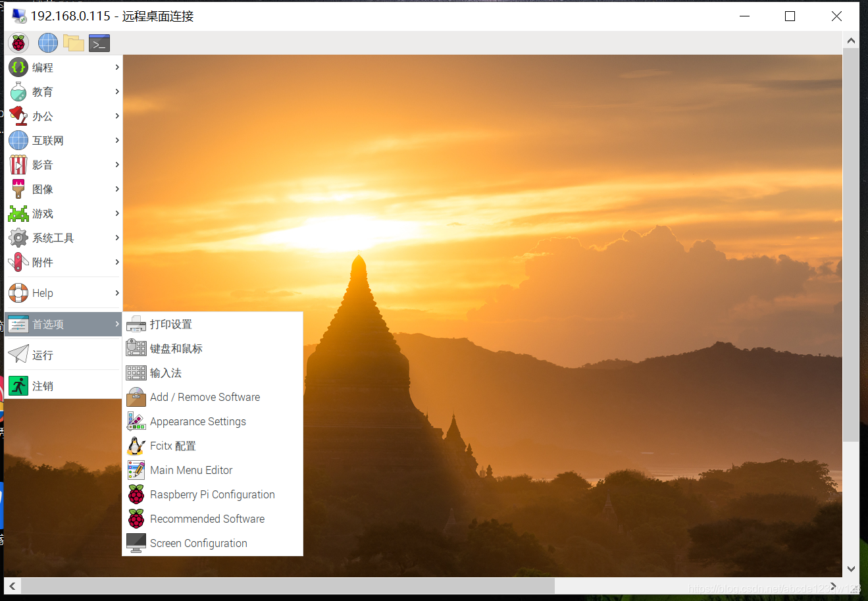Click the palette icon for Appearance Settings

[136, 421]
